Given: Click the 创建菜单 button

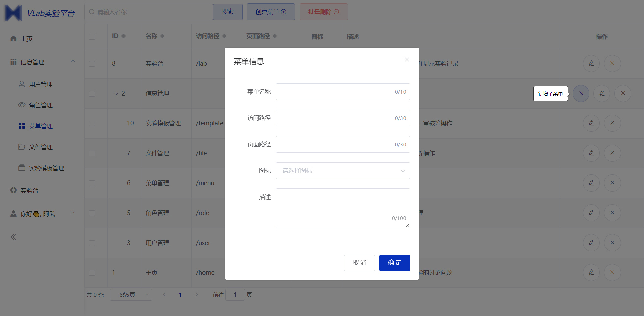Looking at the screenshot, I should 271,12.
